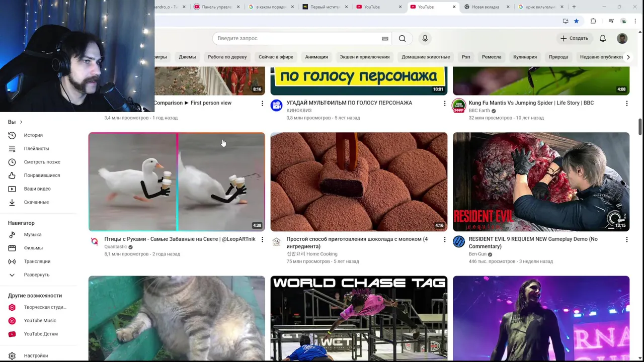Select the Рэп chip
The width and height of the screenshot is (644, 362).
point(466,57)
